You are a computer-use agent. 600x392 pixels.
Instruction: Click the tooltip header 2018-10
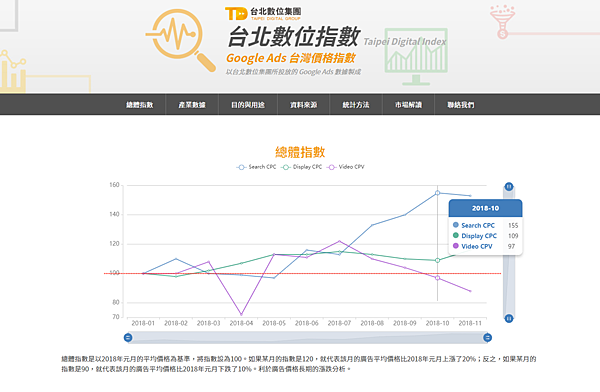pos(485,208)
